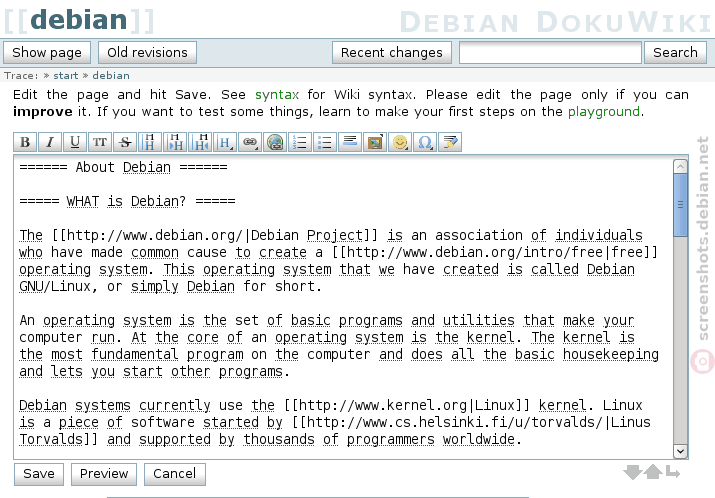Insert same-level headline
715x498 pixels.
click(x=150, y=142)
